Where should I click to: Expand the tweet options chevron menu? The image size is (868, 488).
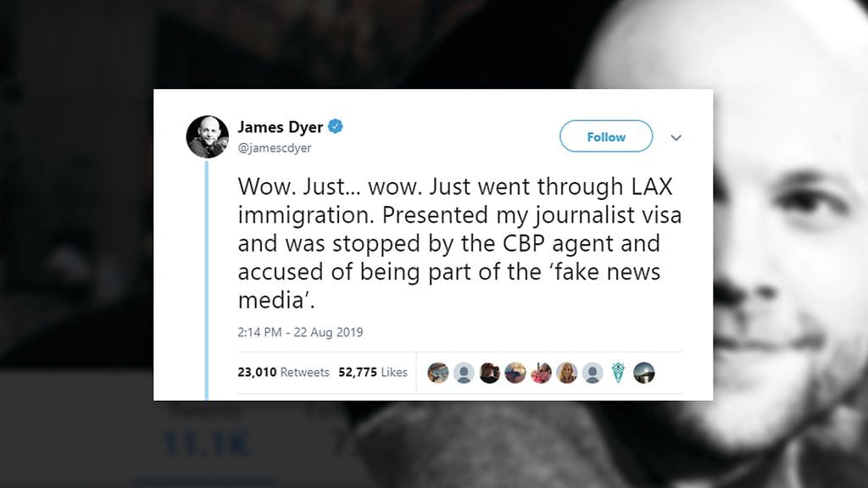pos(676,137)
